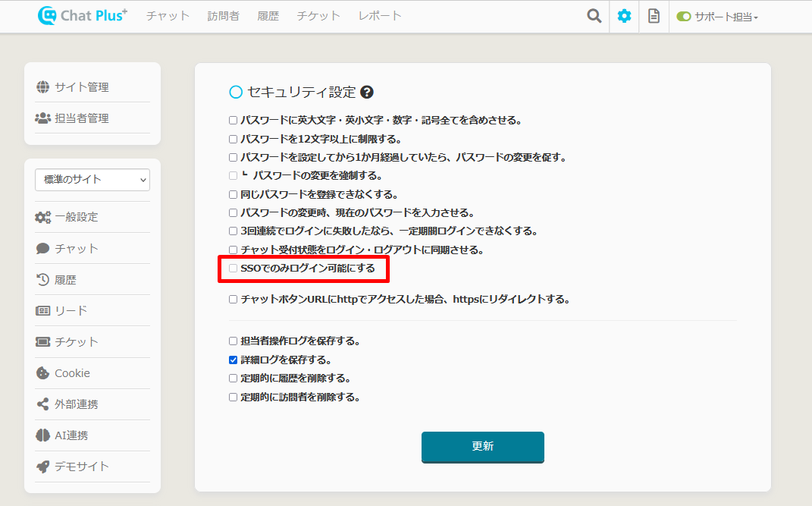Open 外部連携 in the sidebar
The height and width of the screenshot is (506, 812).
point(76,404)
